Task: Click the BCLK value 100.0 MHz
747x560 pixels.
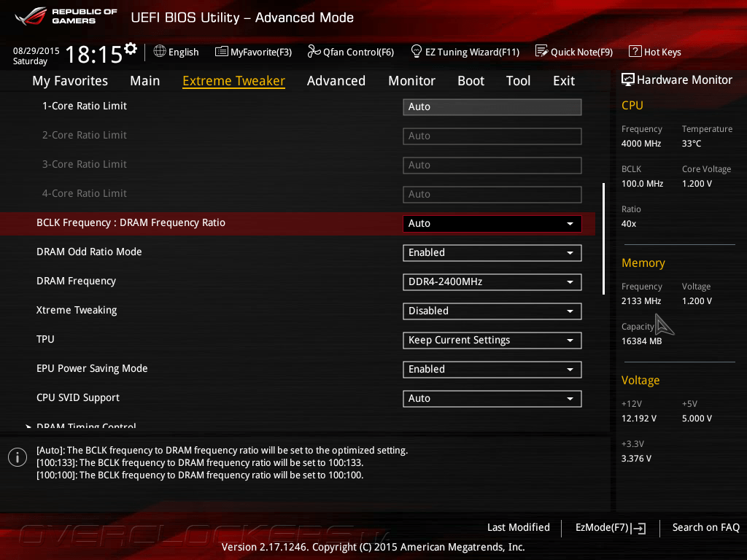Action: [642, 183]
